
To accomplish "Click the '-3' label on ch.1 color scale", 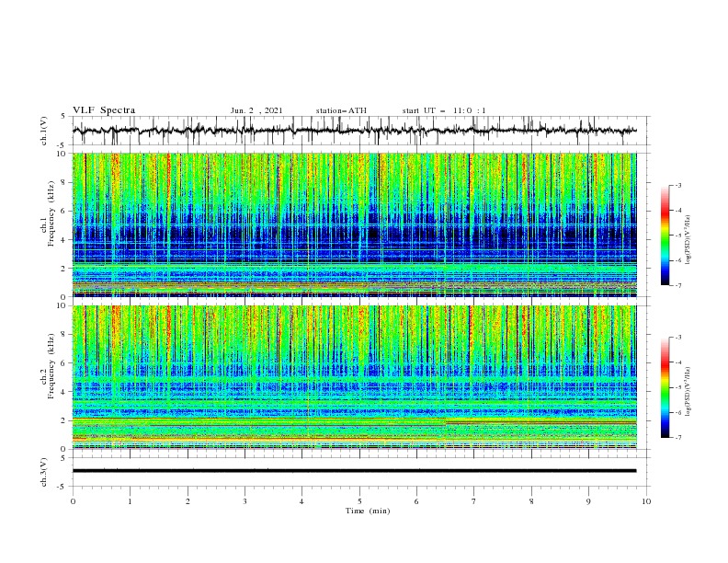I will [677, 185].
